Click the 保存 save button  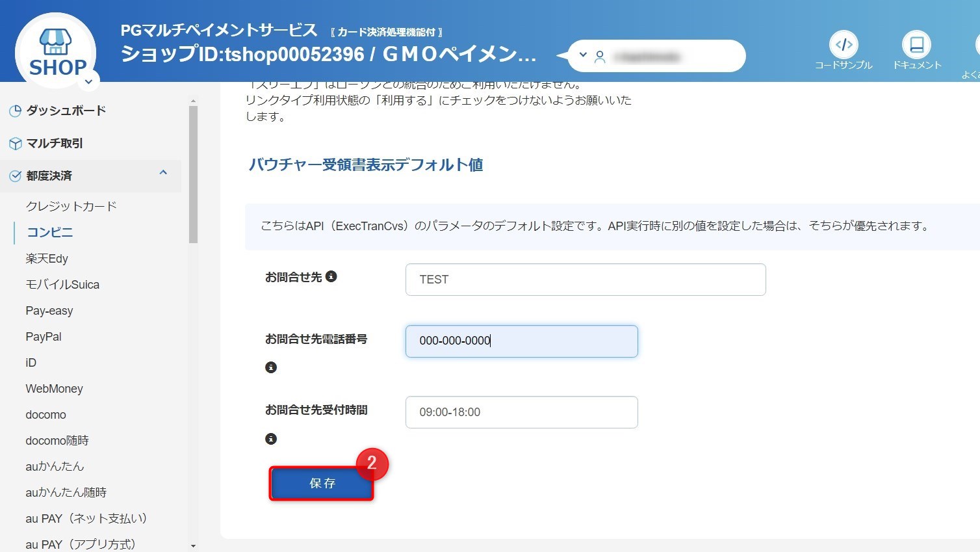(x=322, y=484)
